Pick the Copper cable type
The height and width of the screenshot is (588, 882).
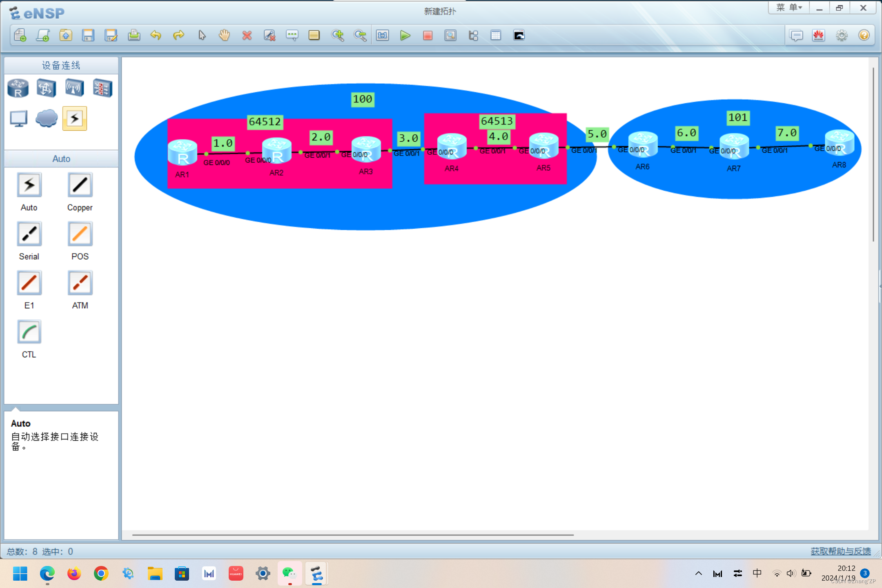(80, 185)
